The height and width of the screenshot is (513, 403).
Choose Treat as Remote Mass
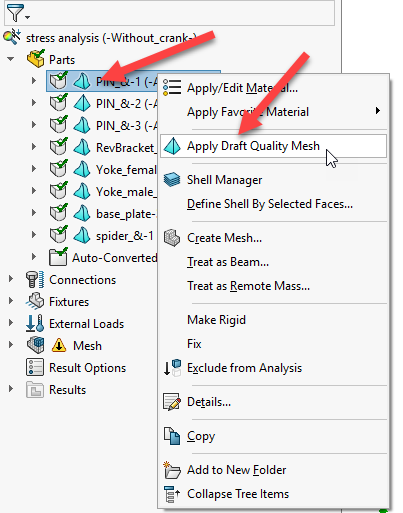pos(273,286)
